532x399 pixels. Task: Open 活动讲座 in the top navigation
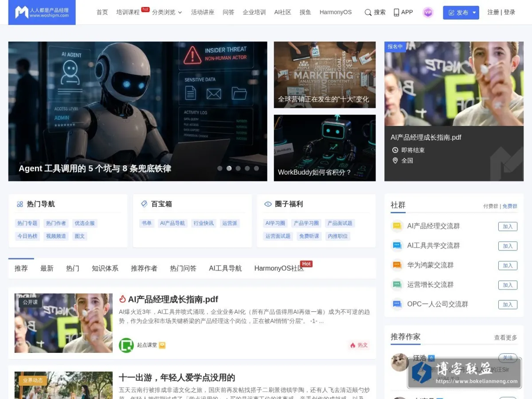coord(203,12)
